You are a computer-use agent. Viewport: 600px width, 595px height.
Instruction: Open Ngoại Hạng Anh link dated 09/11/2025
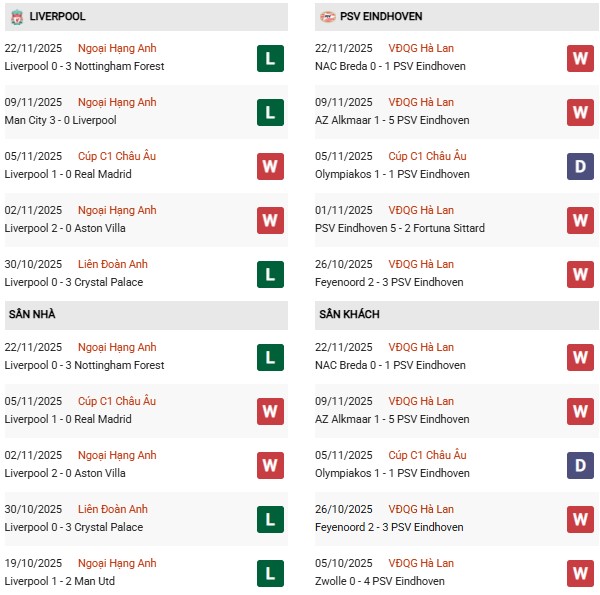pos(118,102)
